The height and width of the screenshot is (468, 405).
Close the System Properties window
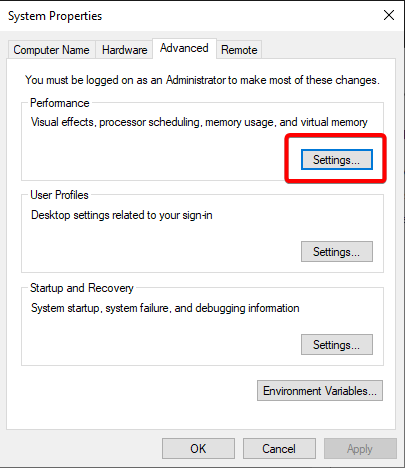389,15
